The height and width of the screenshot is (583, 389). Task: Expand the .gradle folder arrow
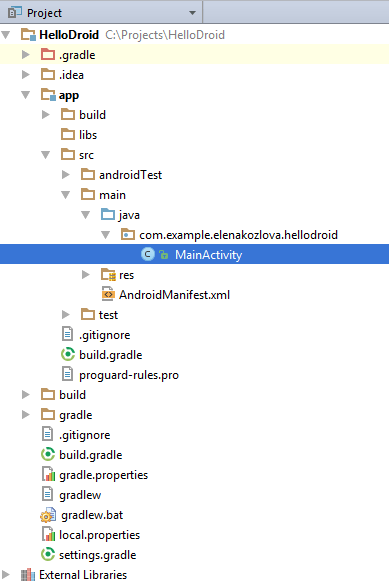[x=26, y=55]
